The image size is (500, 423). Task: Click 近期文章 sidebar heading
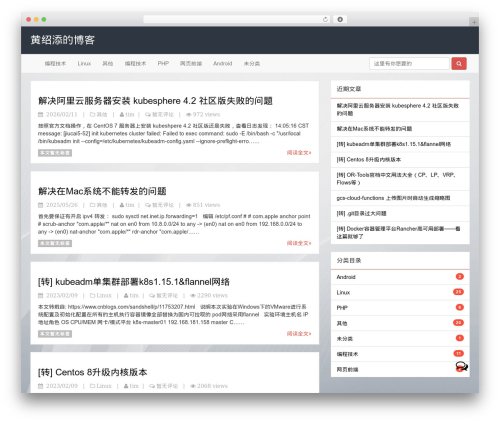pos(349,89)
